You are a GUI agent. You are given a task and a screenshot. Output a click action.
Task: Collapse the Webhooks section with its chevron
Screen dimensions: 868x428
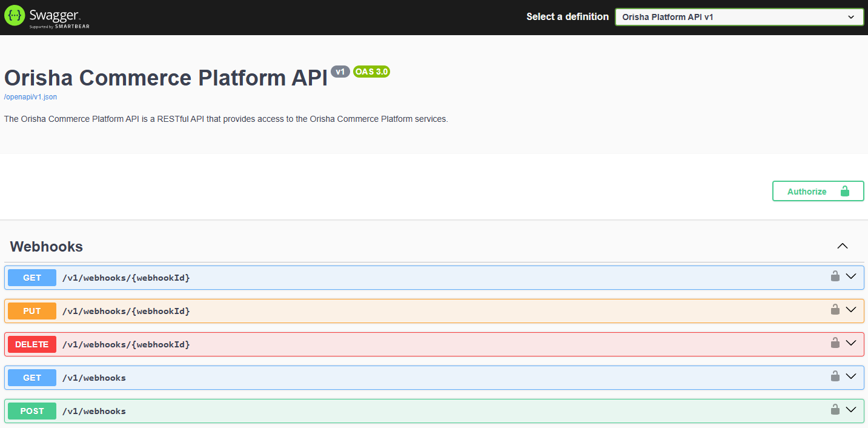pyautogui.click(x=842, y=246)
